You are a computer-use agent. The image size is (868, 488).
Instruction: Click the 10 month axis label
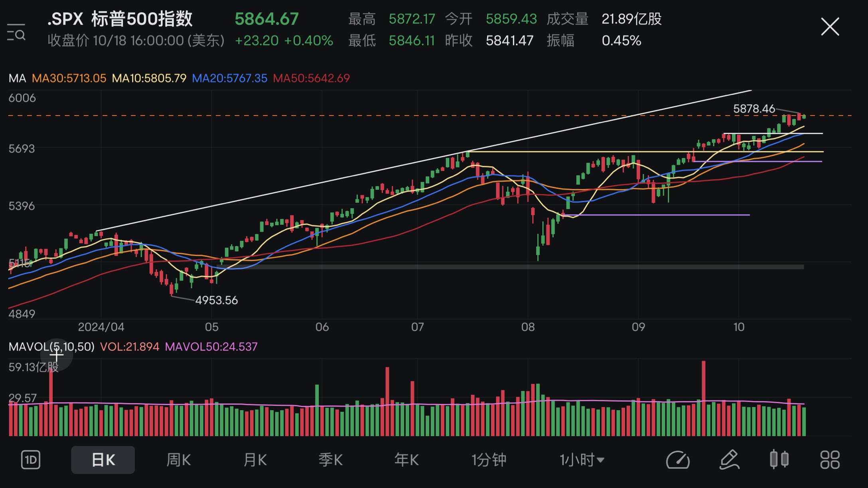coord(739,327)
